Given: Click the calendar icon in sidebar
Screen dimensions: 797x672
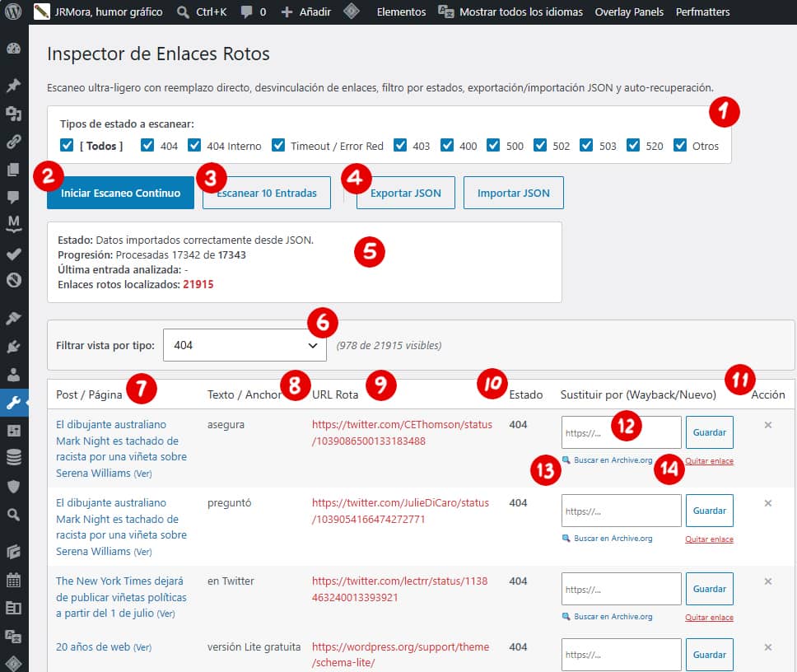Looking at the screenshot, I should (x=14, y=580).
